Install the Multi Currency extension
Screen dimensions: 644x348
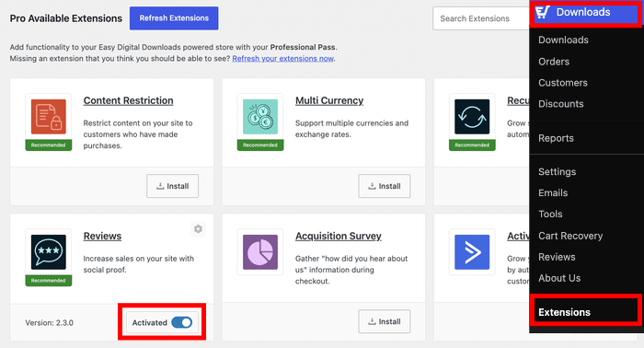(385, 186)
